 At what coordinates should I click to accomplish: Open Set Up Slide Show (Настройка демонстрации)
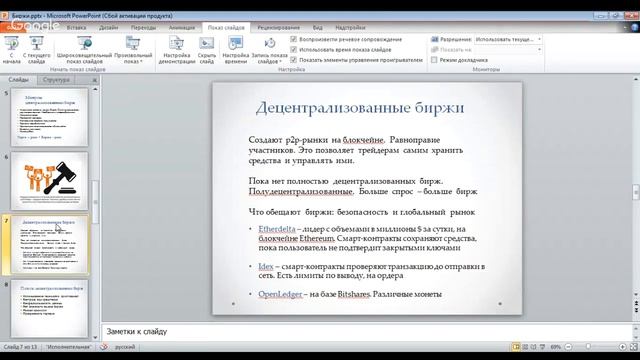177,50
